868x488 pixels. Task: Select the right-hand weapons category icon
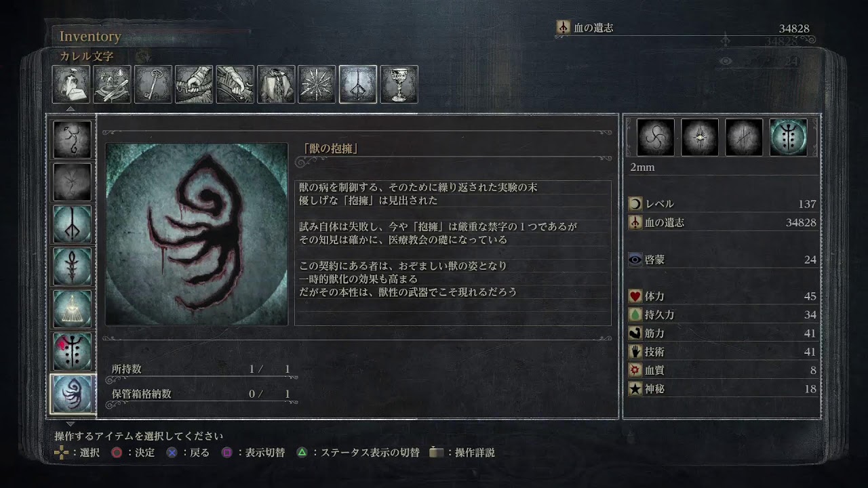(194, 84)
